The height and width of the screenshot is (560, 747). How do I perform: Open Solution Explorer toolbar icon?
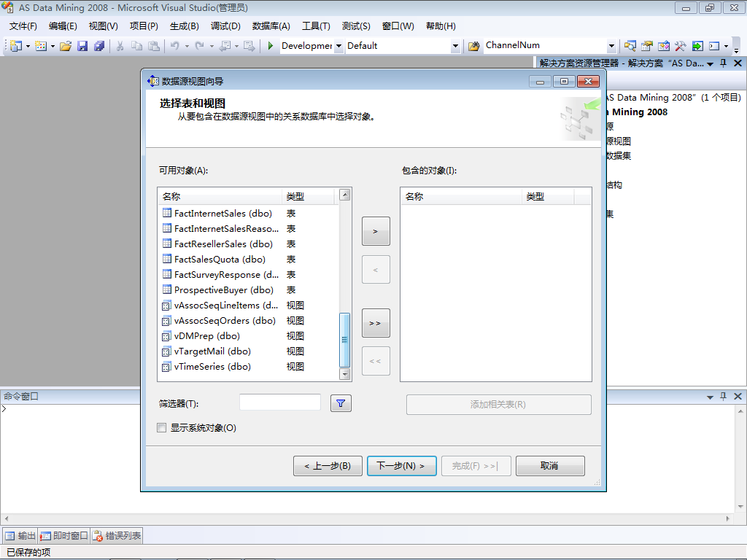[630, 46]
